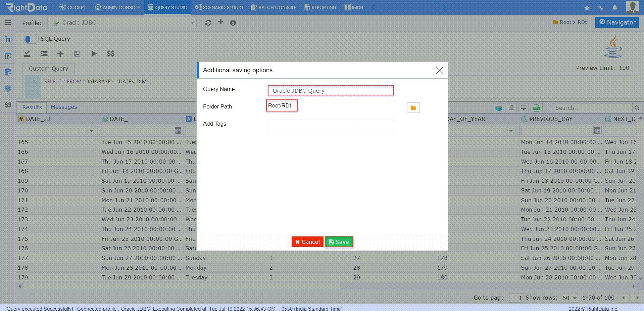The width and height of the screenshot is (644, 311).
Task: Click the favorites star icon
Action: [x=587, y=8]
